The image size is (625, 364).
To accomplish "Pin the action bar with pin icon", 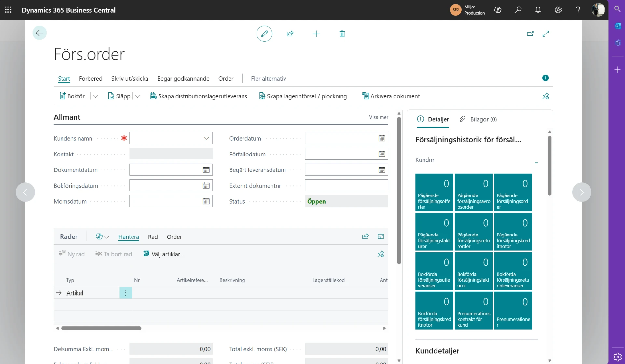I will pos(546,96).
